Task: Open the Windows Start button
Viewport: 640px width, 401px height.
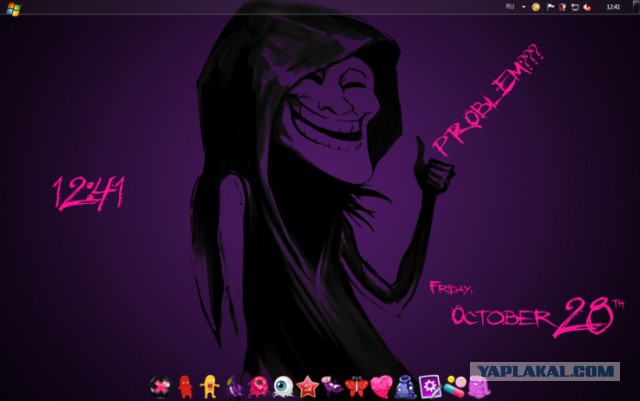Action: pos(13,8)
